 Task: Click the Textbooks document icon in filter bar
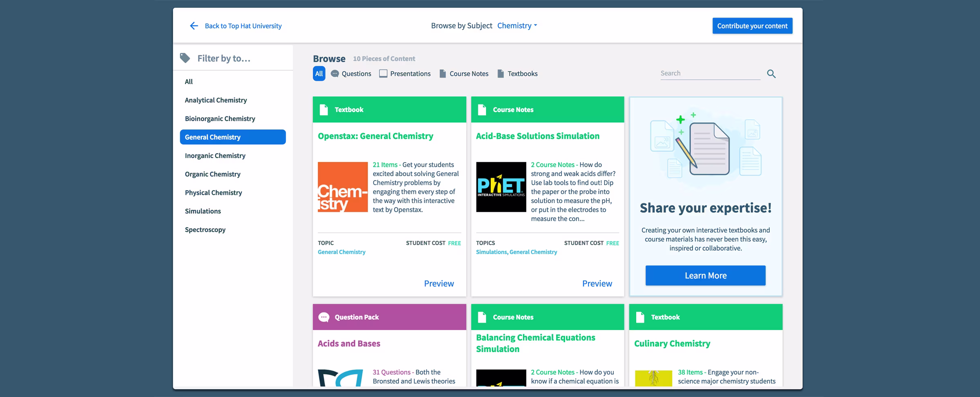tap(501, 74)
